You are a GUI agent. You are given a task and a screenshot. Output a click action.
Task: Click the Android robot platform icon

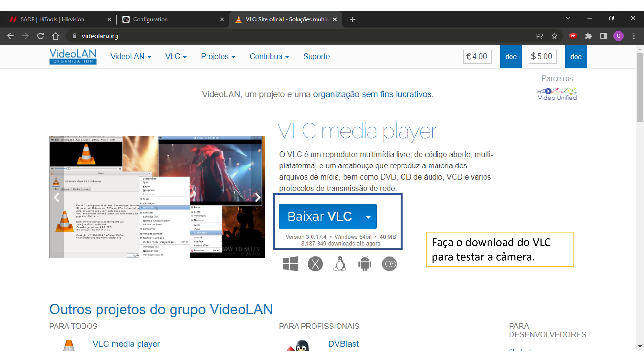(365, 264)
